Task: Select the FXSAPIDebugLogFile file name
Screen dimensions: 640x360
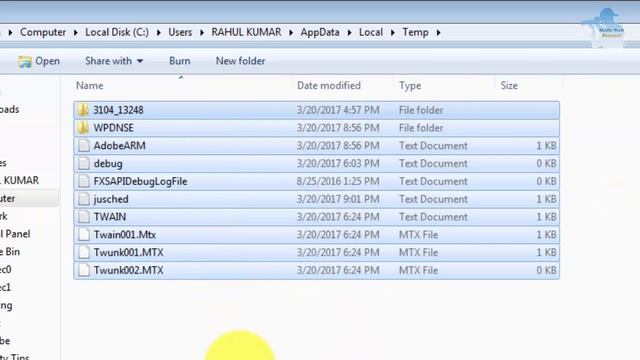Action: click(x=140, y=181)
